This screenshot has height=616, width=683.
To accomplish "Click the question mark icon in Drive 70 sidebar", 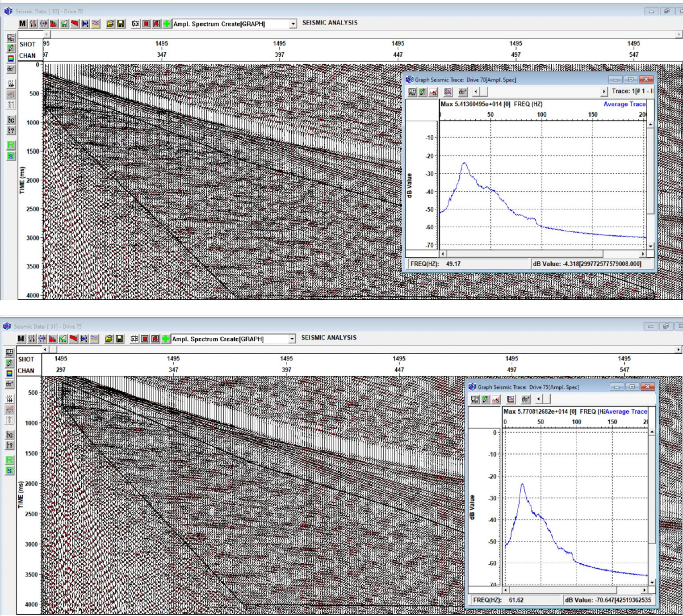I will (x=11, y=130).
